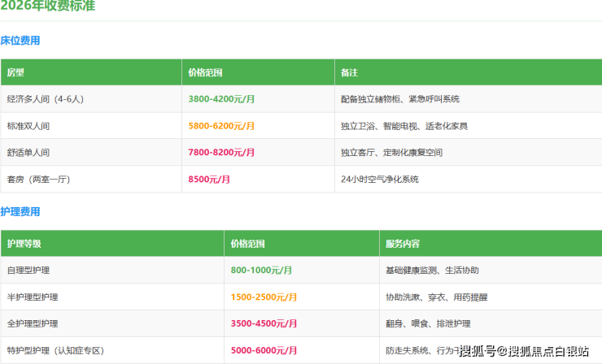The image size is (602, 364).
Task: Click the 8500元/月 suite price
Action: tap(209, 179)
